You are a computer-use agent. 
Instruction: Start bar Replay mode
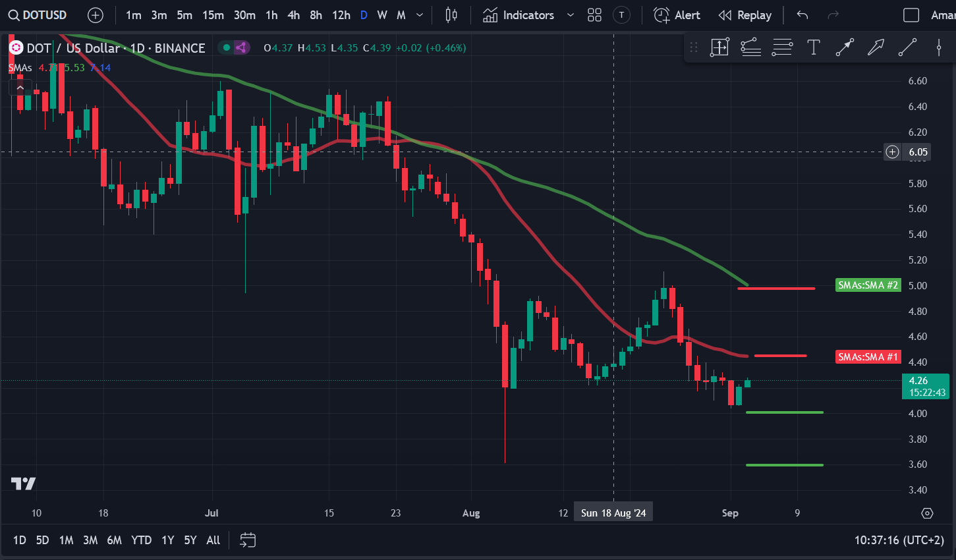[745, 15]
